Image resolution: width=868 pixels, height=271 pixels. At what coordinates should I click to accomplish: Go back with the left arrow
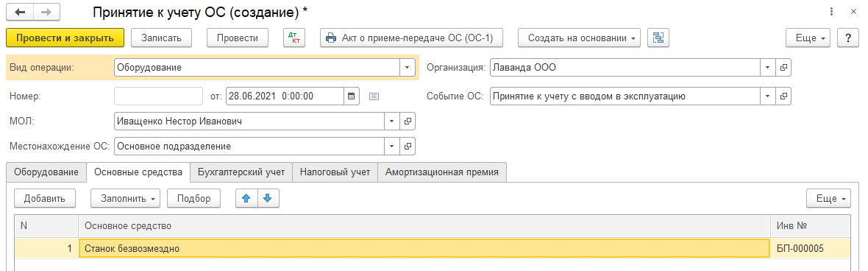tap(20, 12)
